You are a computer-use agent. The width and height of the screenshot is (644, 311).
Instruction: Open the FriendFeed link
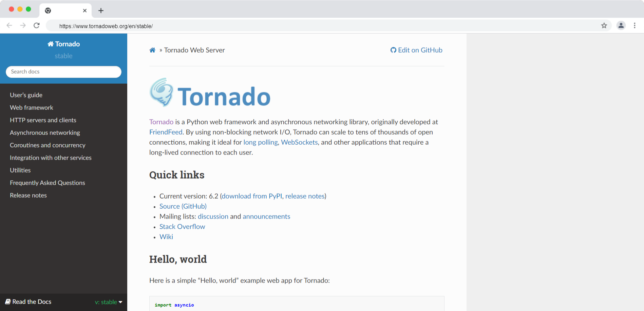(x=166, y=132)
